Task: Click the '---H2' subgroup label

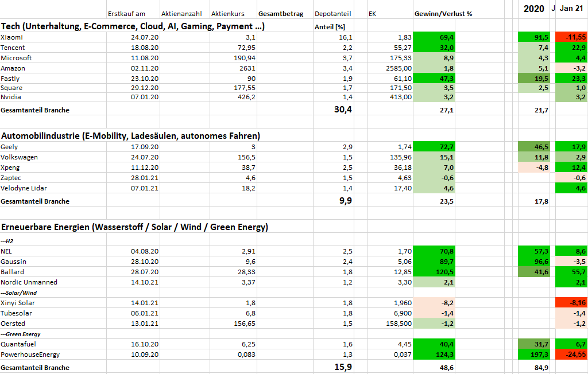Action: pos(7,241)
